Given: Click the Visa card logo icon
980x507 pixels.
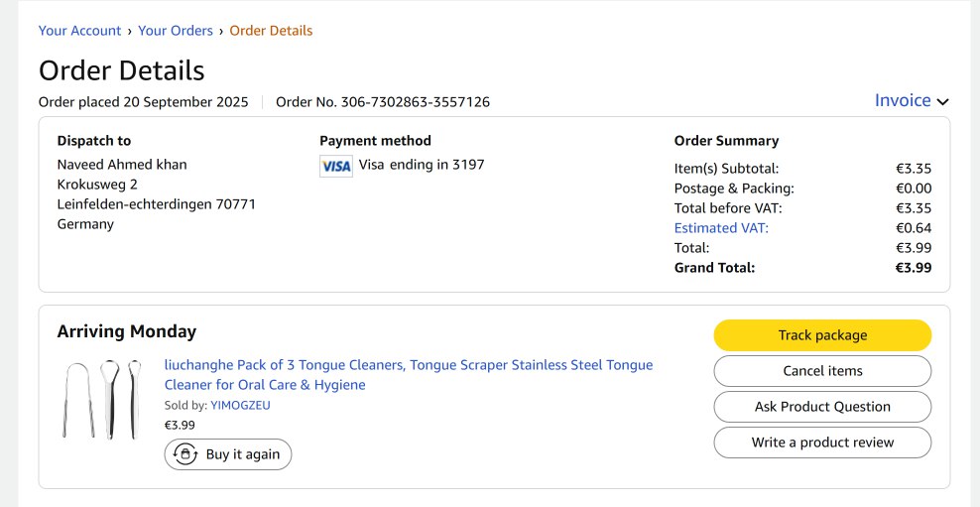Looking at the screenshot, I should coord(336,166).
